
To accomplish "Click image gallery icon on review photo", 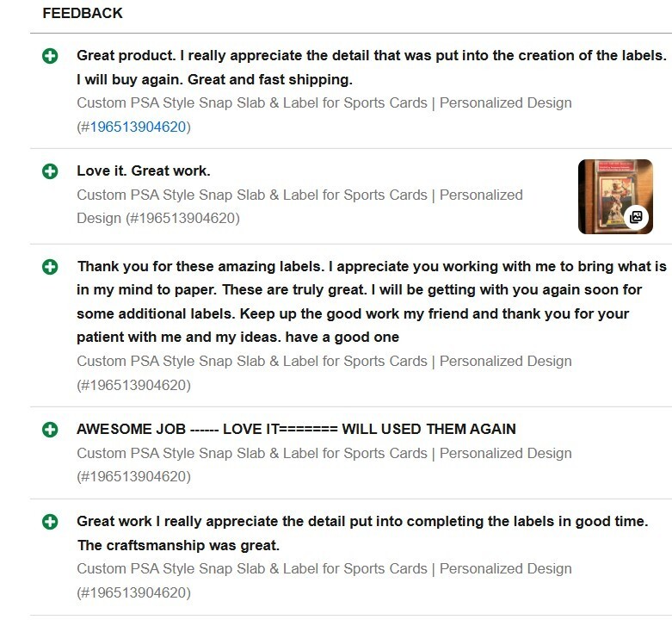I will (636, 217).
